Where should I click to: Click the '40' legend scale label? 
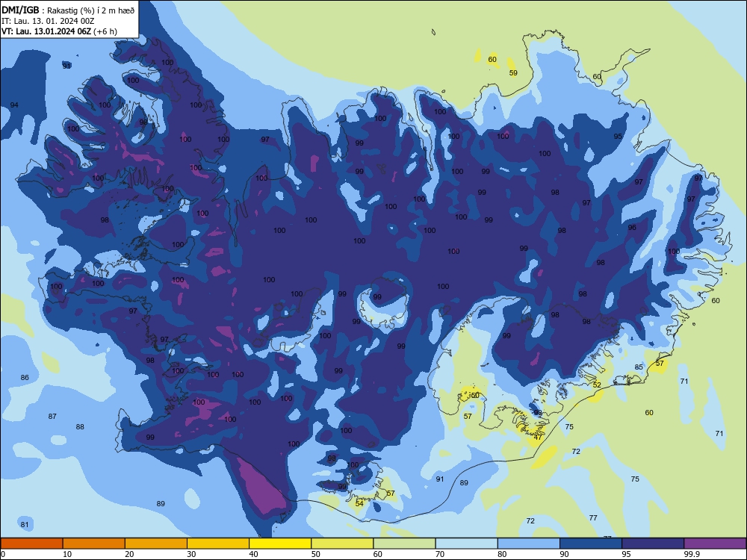253,554
